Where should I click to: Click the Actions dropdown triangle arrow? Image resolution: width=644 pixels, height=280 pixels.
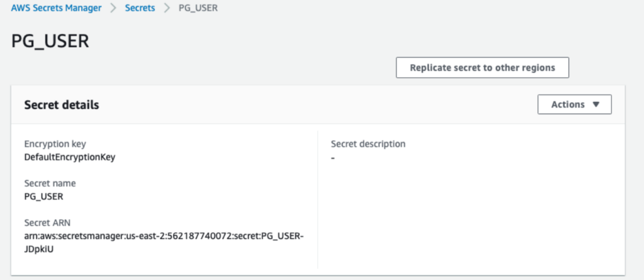point(596,104)
